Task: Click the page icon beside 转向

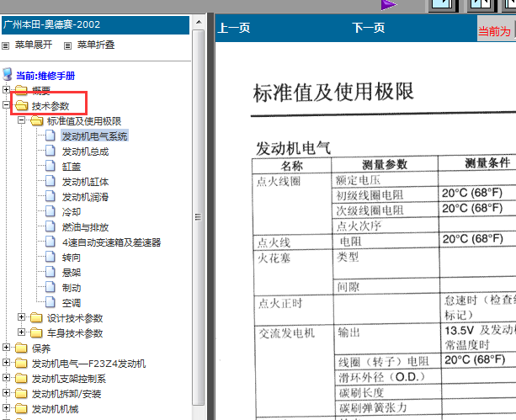Action: click(50, 257)
